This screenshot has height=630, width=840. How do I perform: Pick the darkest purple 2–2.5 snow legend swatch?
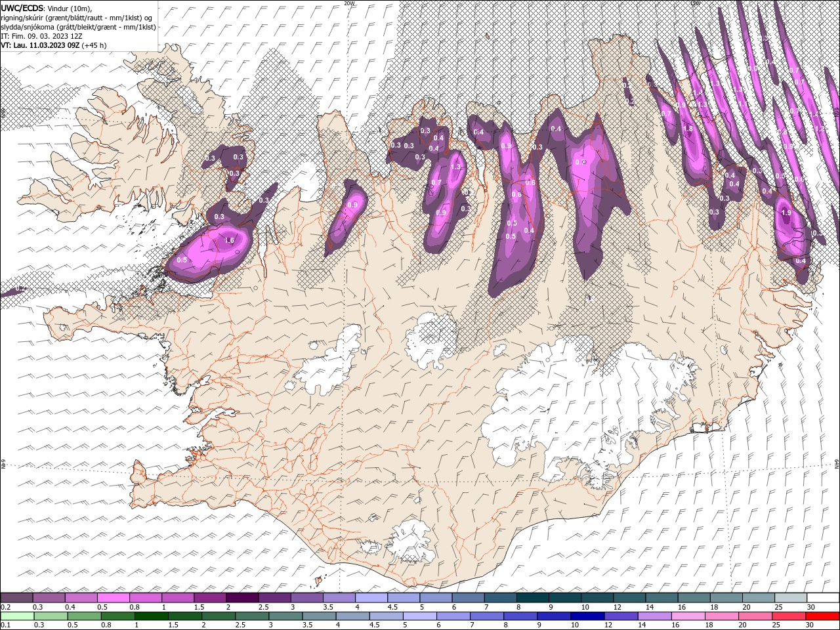click(242, 598)
